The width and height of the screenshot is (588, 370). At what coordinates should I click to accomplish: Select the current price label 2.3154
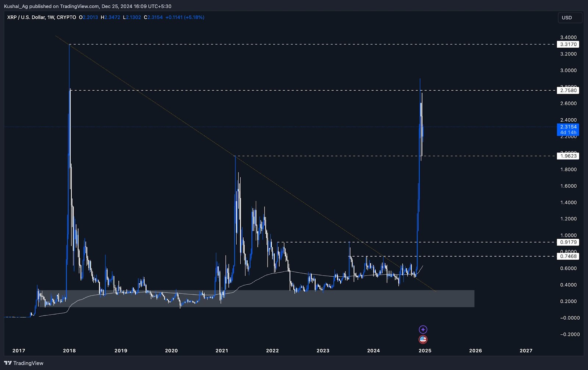pyautogui.click(x=568, y=127)
